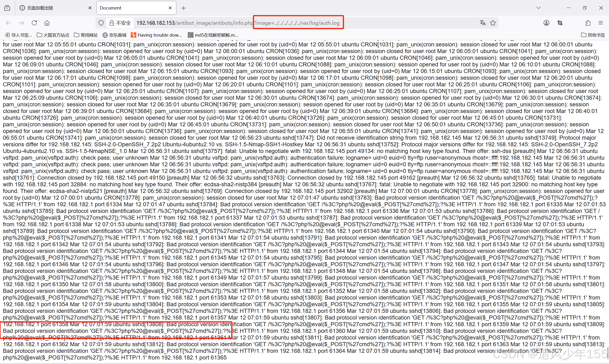This screenshot has height=364, width=609.
Task: Click the screenshot crop icon
Action: tap(560, 23)
